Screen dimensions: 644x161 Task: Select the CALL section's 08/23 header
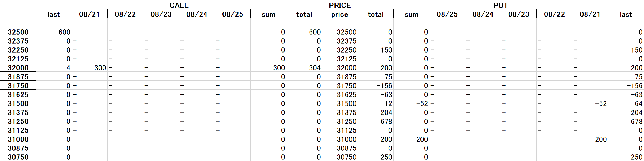point(161,14)
